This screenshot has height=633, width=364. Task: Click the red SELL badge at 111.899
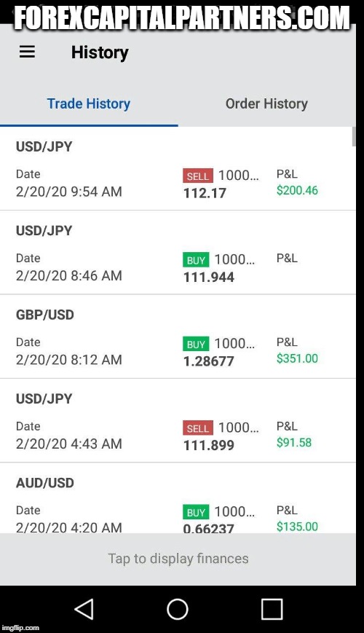coord(198,428)
